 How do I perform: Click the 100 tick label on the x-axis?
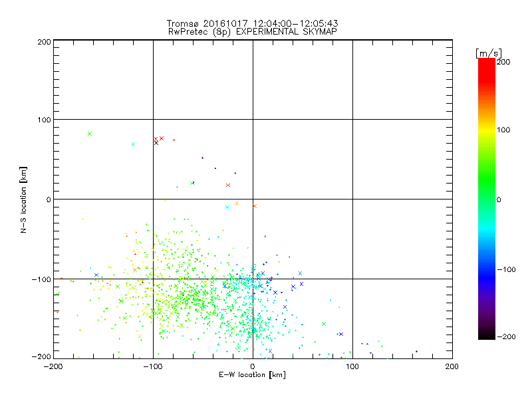[x=352, y=366]
